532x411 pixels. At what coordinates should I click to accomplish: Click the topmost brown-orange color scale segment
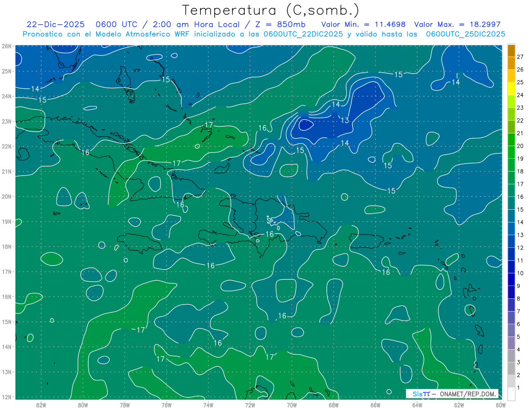pyautogui.click(x=512, y=50)
